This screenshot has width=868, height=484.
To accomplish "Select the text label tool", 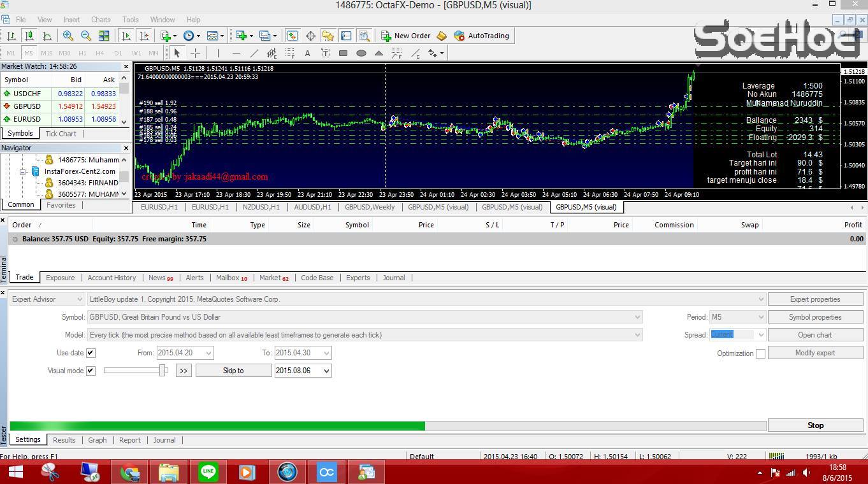I will 307,53.
